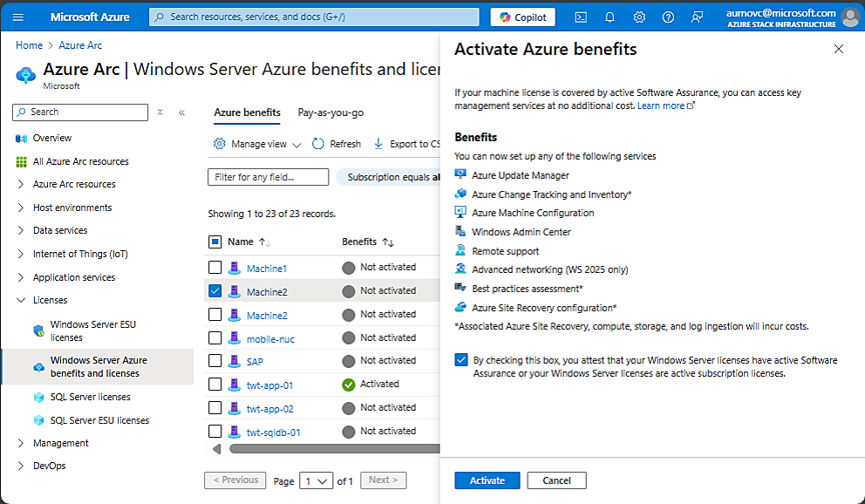Click the Filter for any field box
Screen dimensions: 865x504
(268, 177)
